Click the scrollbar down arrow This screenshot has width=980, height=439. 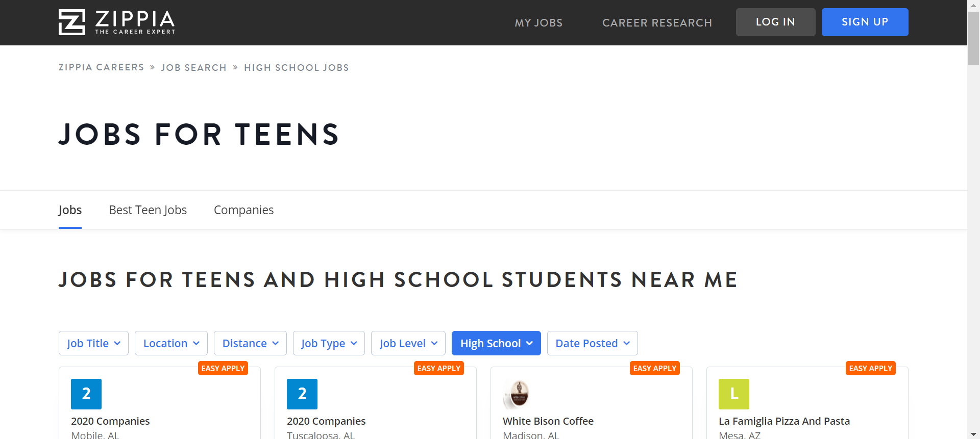point(974,434)
